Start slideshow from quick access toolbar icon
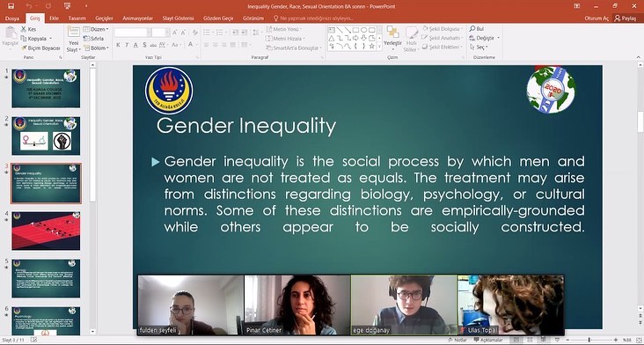 pos(68,6)
